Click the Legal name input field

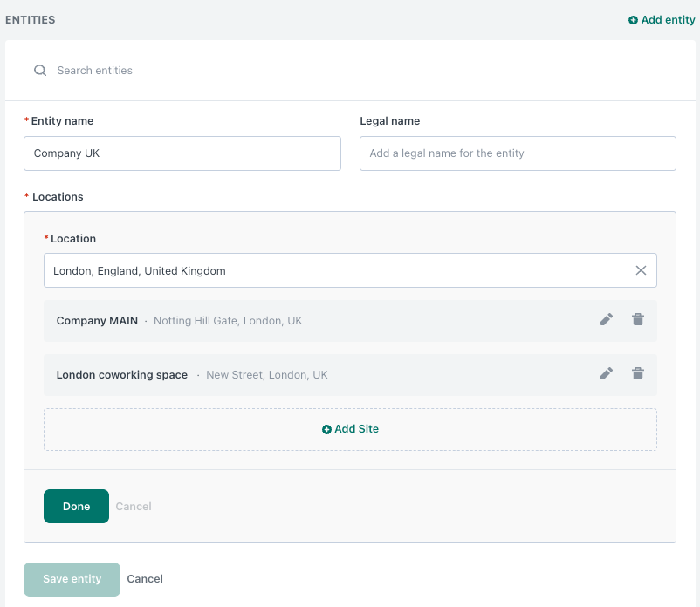pyautogui.click(x=518, y=153)
